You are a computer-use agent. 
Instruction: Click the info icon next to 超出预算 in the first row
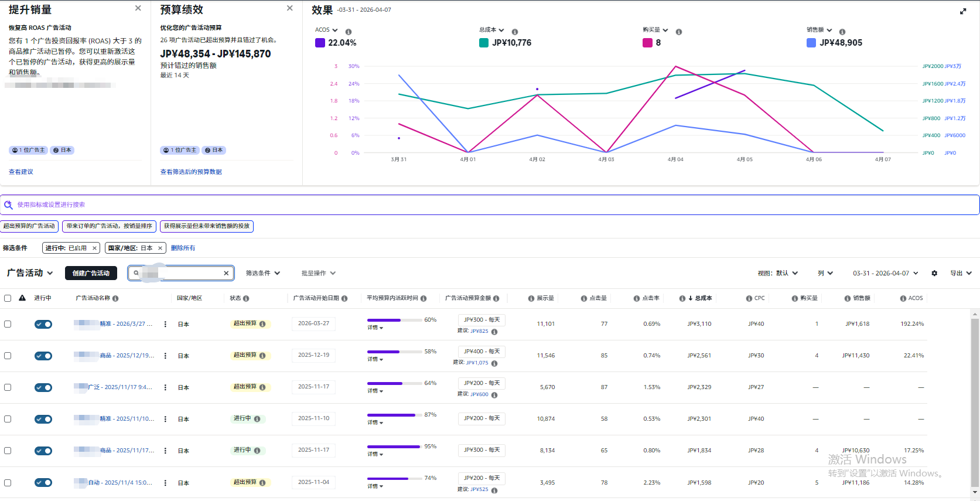pyautogui.click(x=262, y=324)
